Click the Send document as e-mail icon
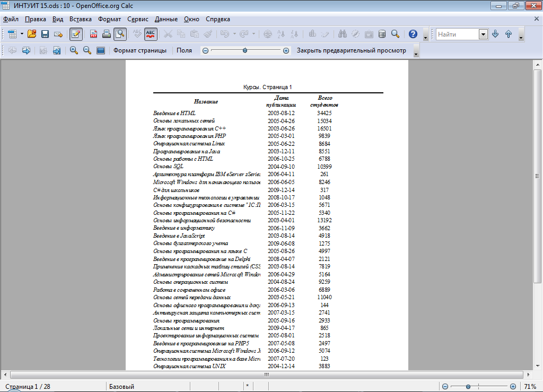 click(58, 34)
